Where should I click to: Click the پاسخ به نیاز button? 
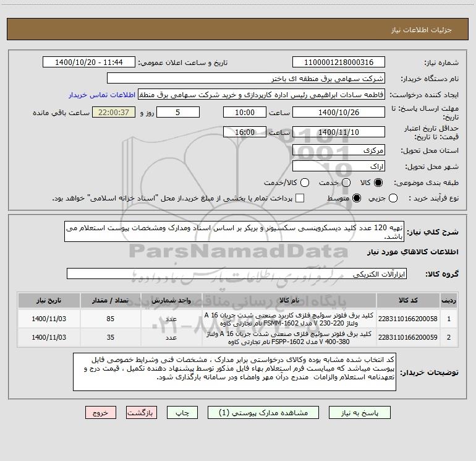click(360, 413)
